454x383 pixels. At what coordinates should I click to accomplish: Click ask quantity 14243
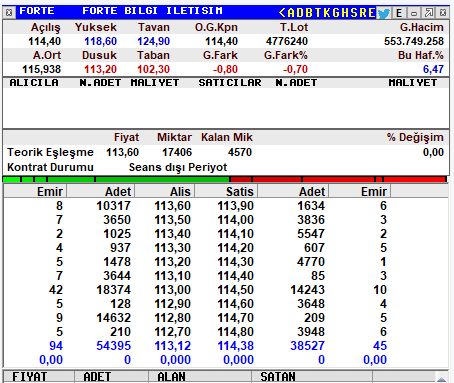tap(307, 290)
